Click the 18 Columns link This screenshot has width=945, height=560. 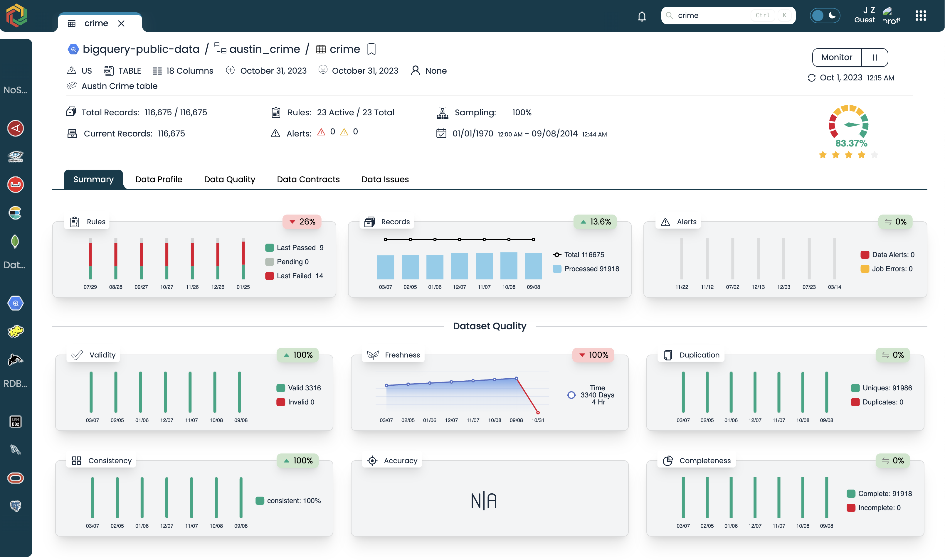point(183,71)
